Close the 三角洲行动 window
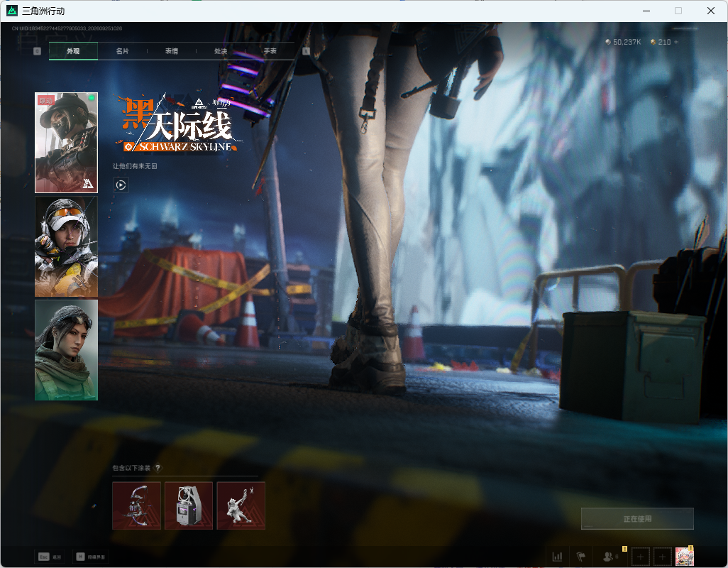728x568 pixels. coord(711,11)
